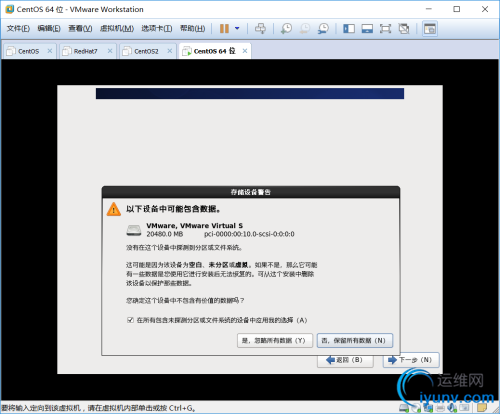Open the 选项卡(T) menu

tap(157, 29)
